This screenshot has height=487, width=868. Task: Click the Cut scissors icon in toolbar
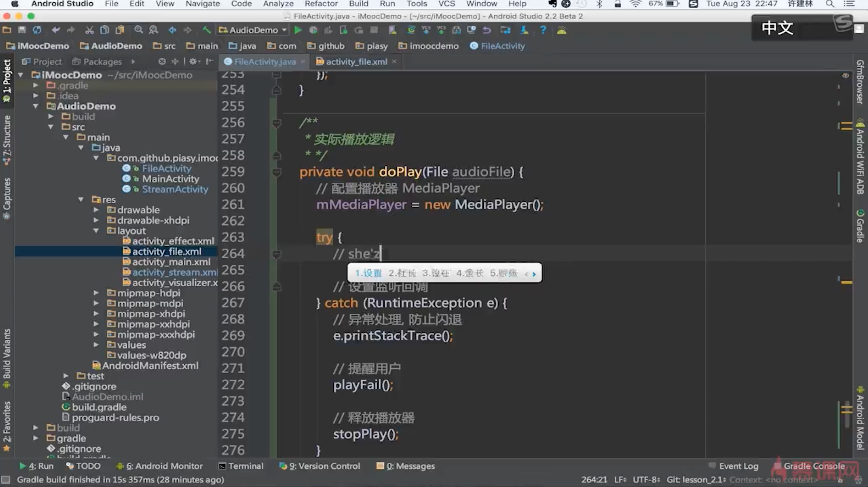pyautogui.click(x=89, y=30)
